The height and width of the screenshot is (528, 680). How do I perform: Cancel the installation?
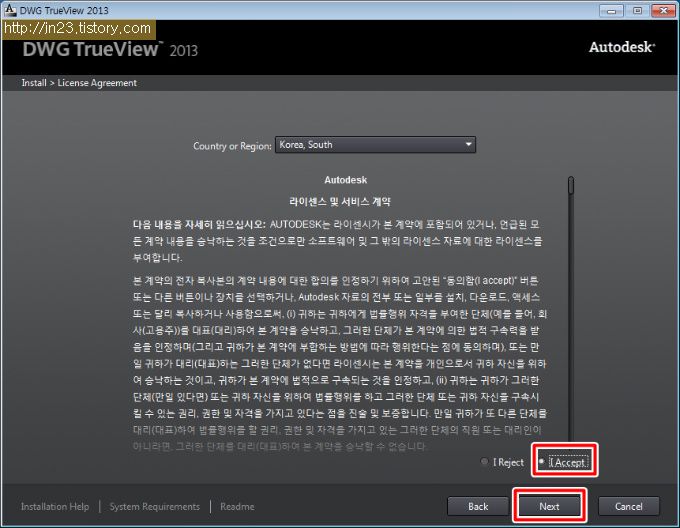point(628,506)
